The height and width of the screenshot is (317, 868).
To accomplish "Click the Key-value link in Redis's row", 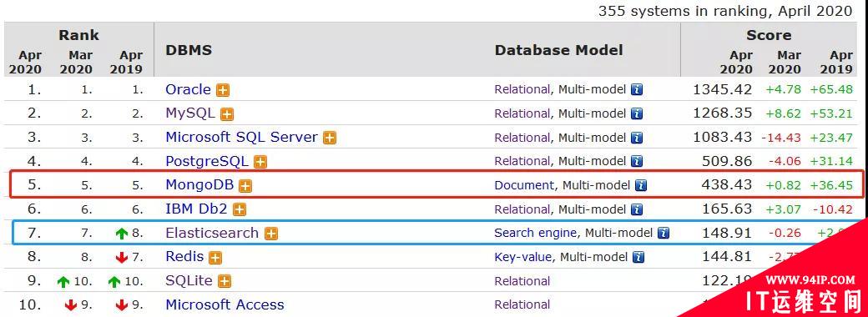I will tap(523, 257).
